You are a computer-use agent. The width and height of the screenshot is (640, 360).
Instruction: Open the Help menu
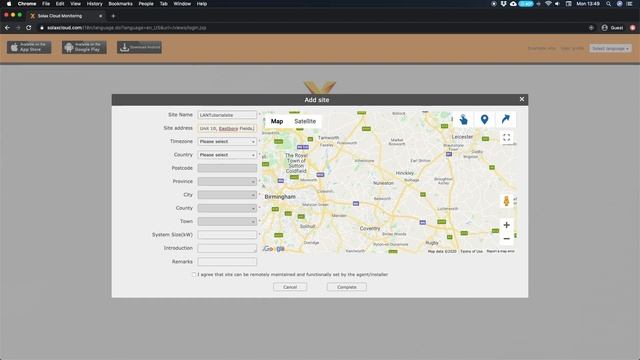(x=202, y=4)
